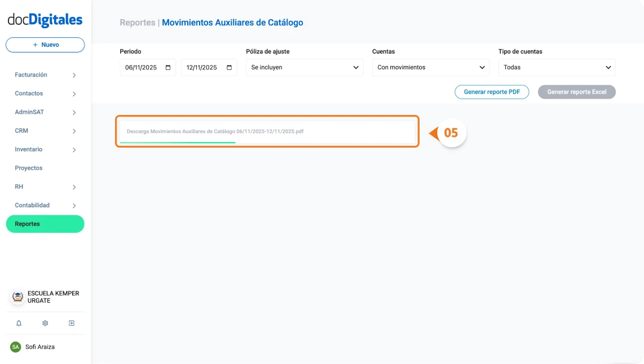The image size is (644, 364).
Task: Open the Cuentas dropdown showing Con movimientos
Action: pos(430,67)
